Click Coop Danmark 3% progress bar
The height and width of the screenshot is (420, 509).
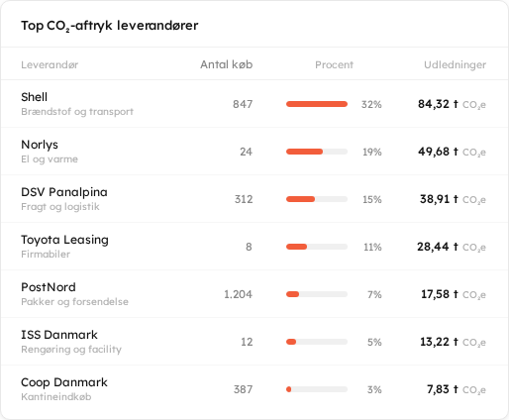pos(317,389)
